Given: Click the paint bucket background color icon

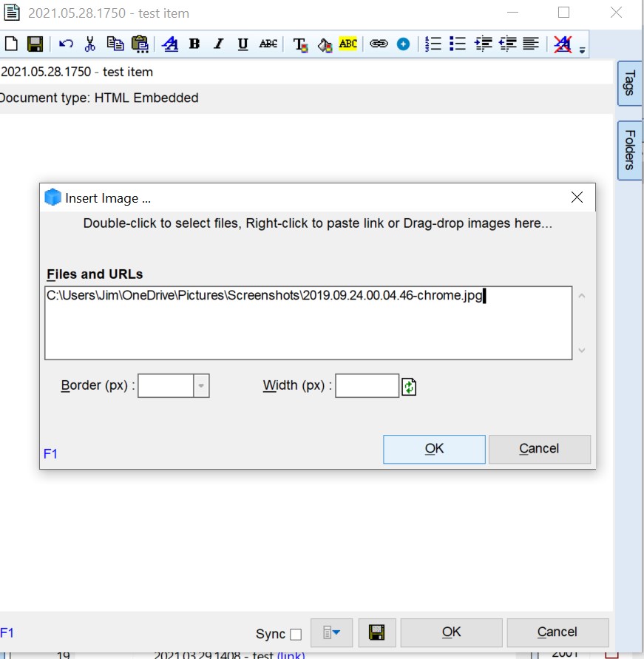Looking at the screenshot, I should click(325, 44).
